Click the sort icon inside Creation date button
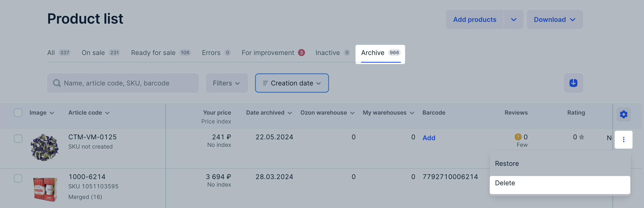644x208 pixels. [265, 83]
